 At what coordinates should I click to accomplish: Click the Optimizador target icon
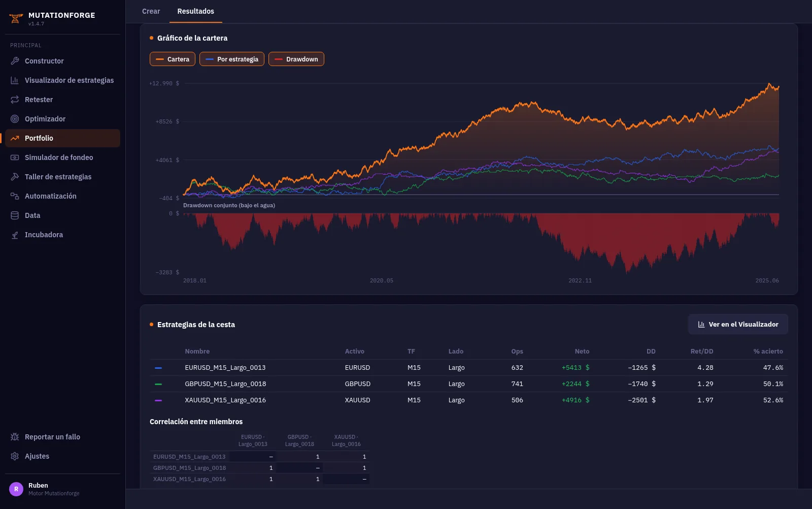[x=15, y=119]
